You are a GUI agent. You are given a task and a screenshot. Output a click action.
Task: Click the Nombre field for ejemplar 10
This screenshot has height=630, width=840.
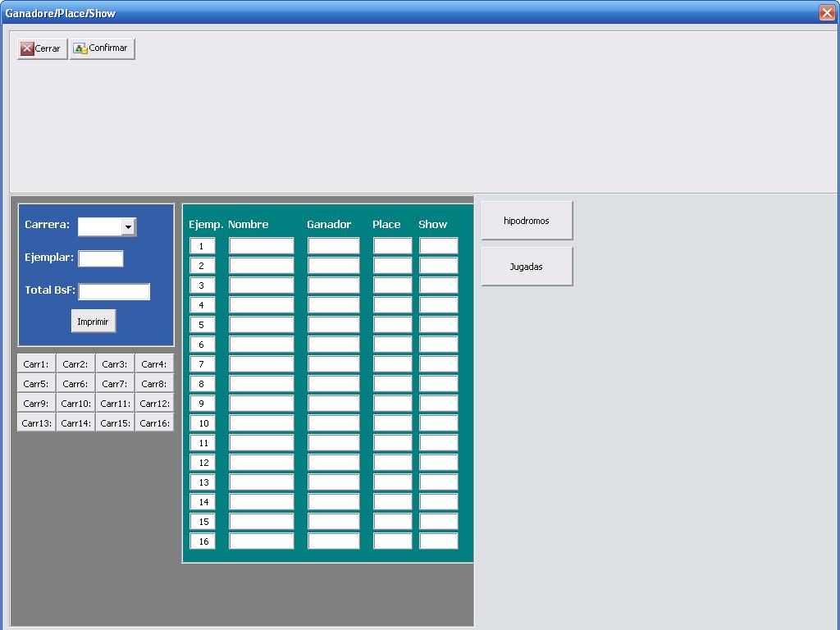[262, 423]
